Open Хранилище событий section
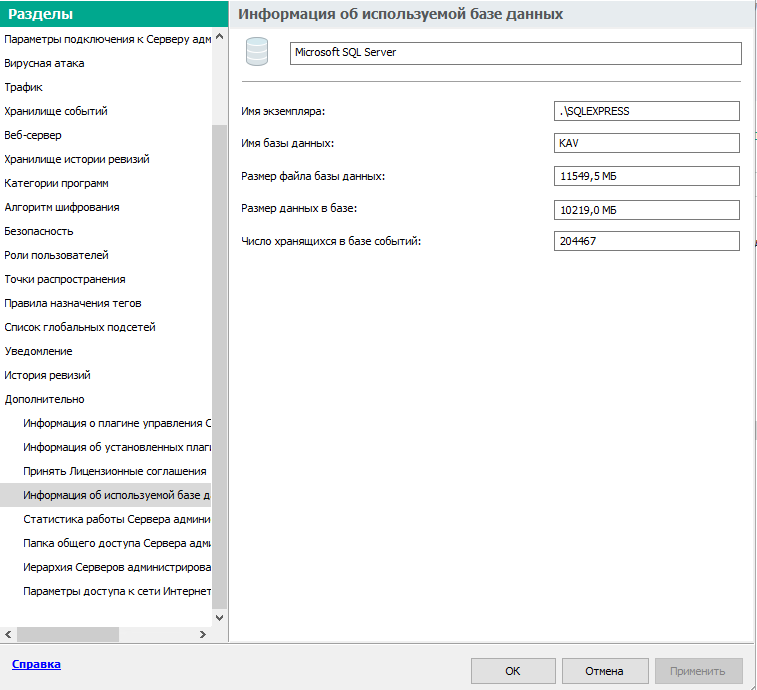 coord(56,111)
